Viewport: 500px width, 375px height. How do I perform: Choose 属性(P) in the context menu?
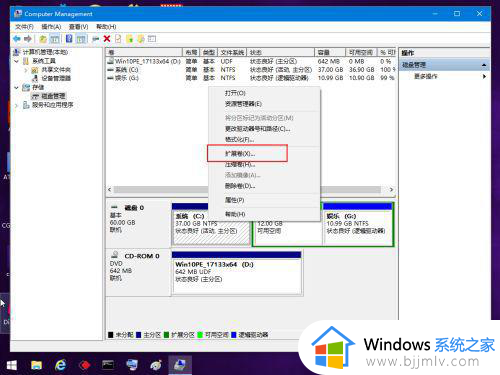(264, 200)
